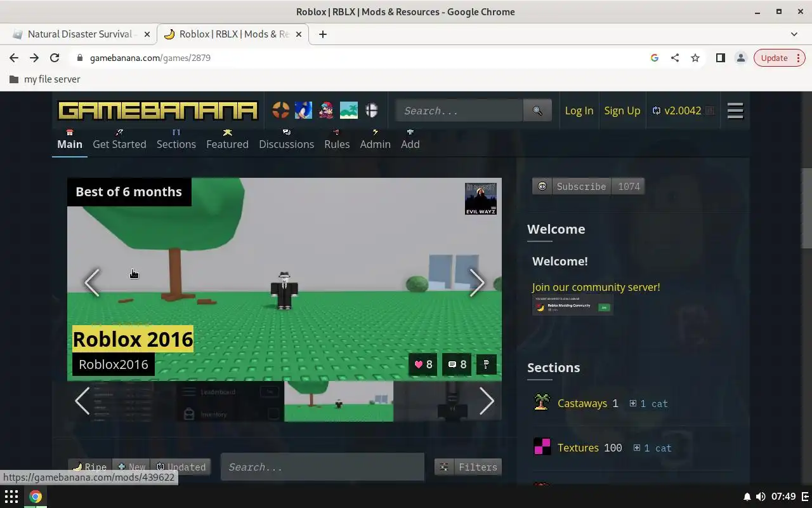The height and width of the screenshot is (508, 812).
Task: Click the v2.0042 version link
Action: pyautogui.click(x=683, y=110)
